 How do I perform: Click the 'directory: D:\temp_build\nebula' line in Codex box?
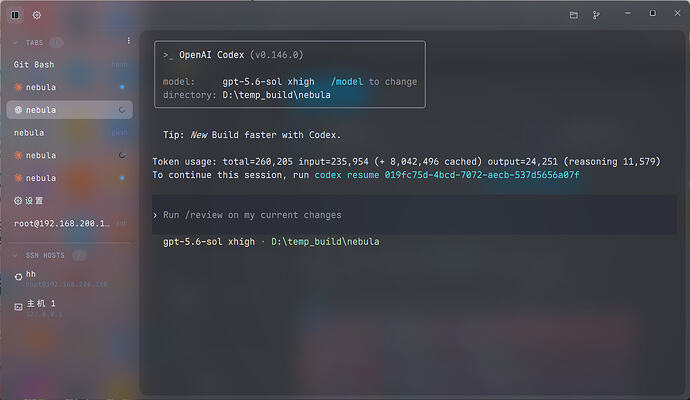(246, 95)
